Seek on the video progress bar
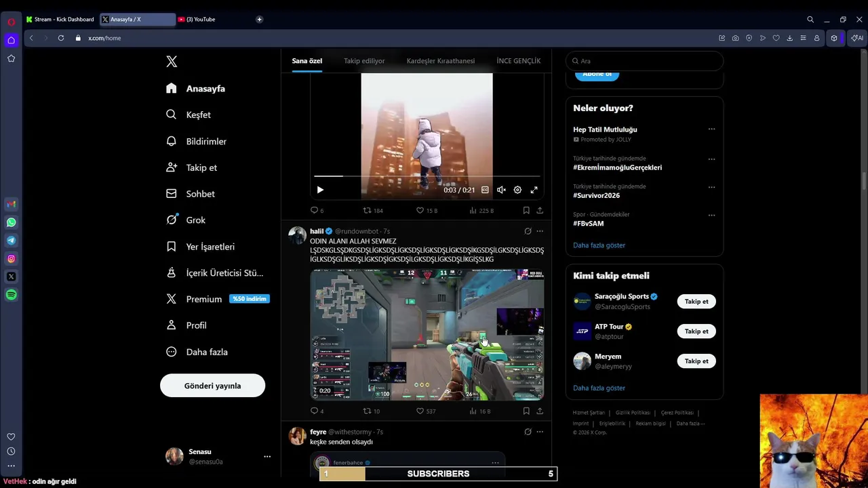The height and width of the screenshot is (488, 868). (x=427, y=176)
